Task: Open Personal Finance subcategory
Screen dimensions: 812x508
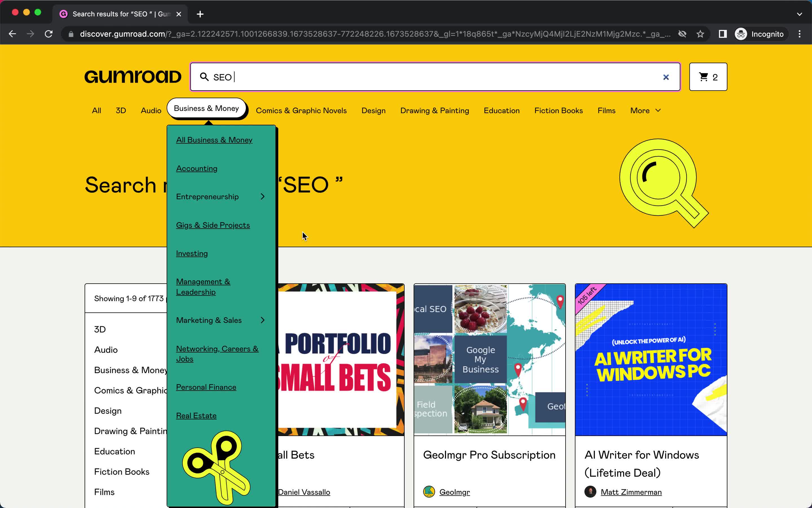Action: pyautogui.click(x=206, y=387)
